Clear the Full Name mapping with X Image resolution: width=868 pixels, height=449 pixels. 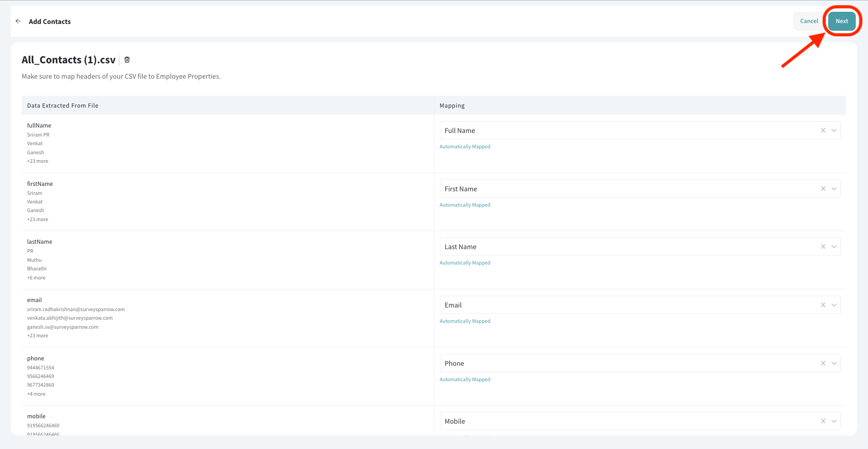pos(823,130)
